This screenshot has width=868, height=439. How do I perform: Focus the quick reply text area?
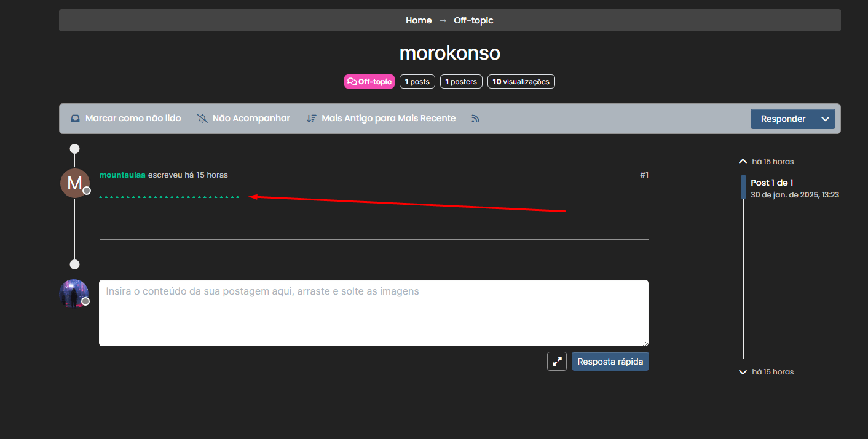coord(374,313)
